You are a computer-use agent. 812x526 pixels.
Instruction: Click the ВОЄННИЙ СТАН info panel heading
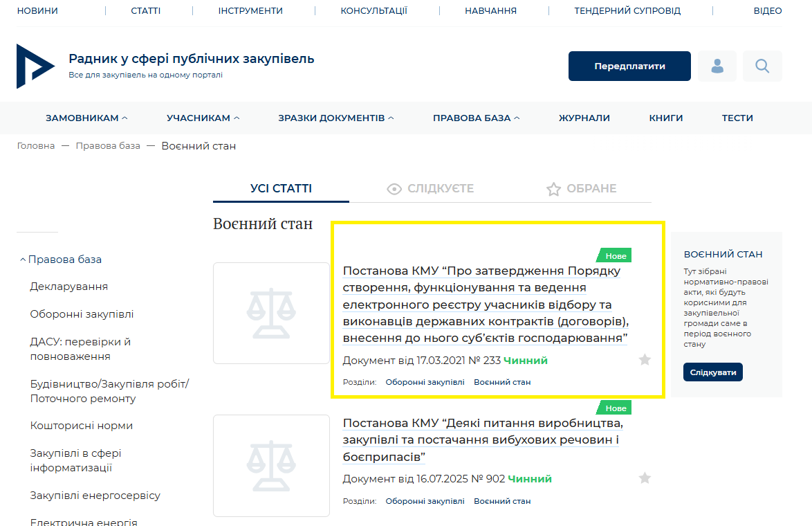pyautogui.click(x=723, y=255)
